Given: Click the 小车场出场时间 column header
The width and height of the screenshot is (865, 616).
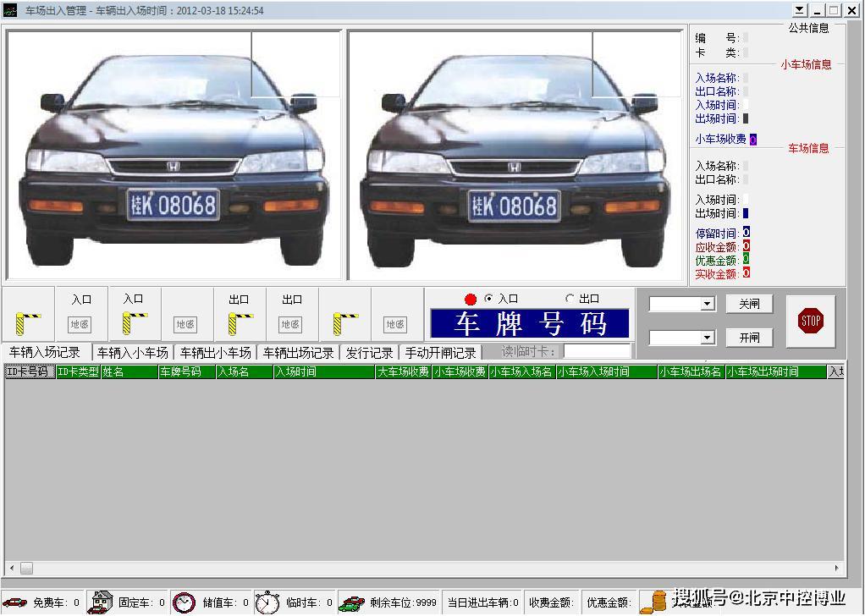Looking at the screenshot, I should 775,371.
